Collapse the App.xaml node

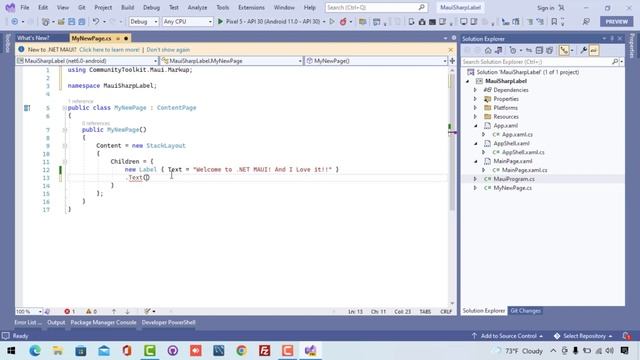475,126
